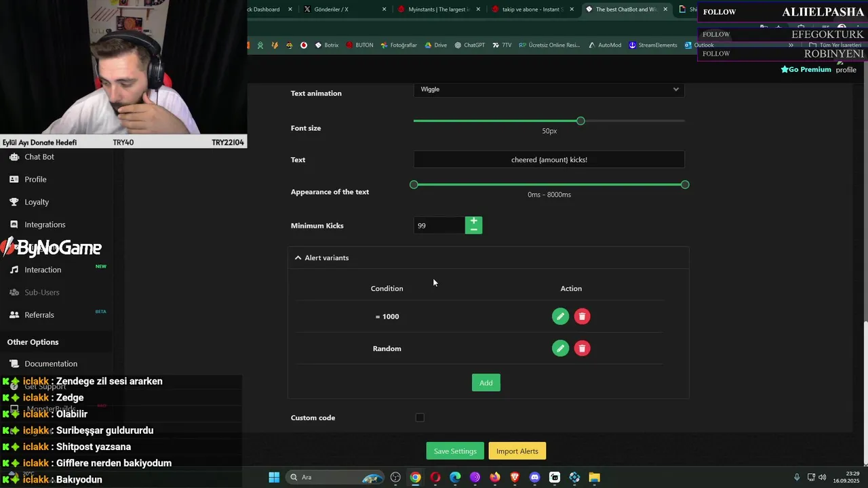
Task: Edit the '= 1000' alert variant
Action: 560,317
